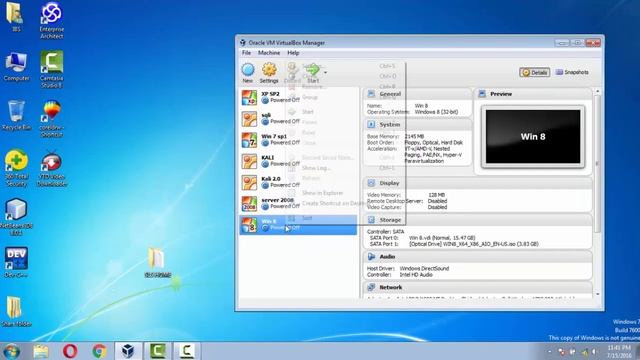Click the Audio section header
The image size is (640, 360).
pyautogui.click(x=477, y=257)
